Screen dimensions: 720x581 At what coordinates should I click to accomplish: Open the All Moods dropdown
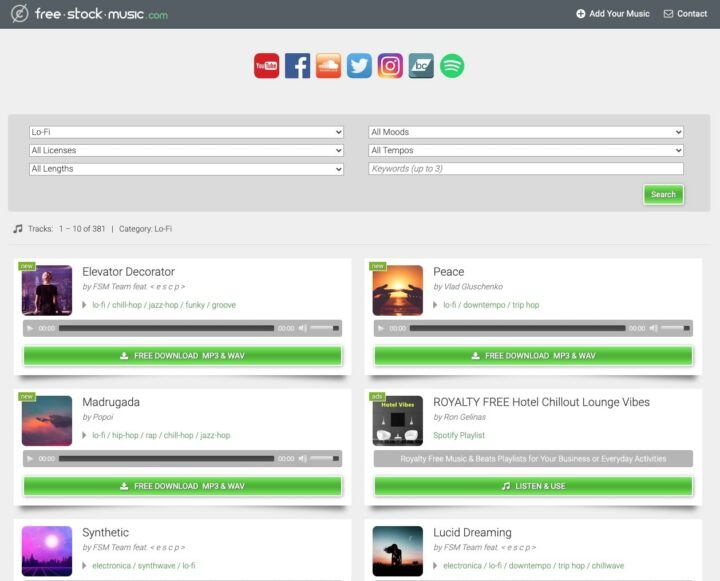pos(525,132)
